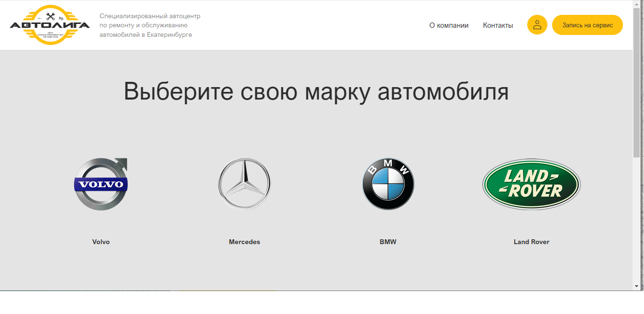Click the Специализированный автоцентр description text

pyautogui.click(x=150, y=25)
